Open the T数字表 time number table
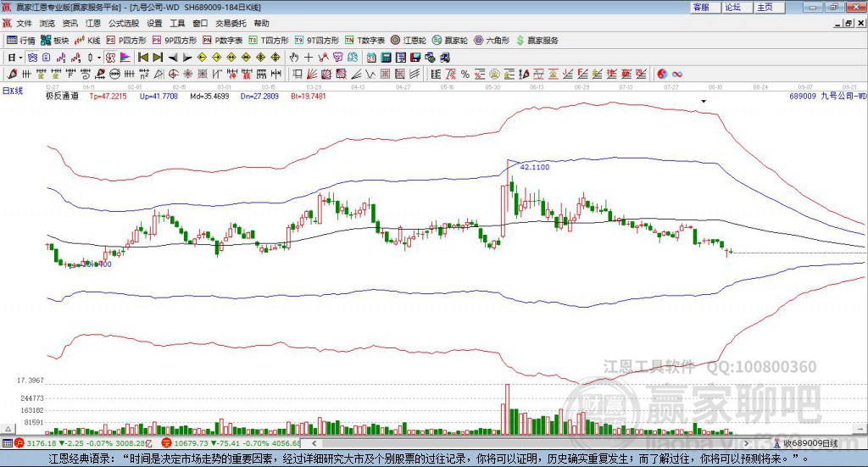The width and height of the screenshot is (868, 467). coord(364,41)
